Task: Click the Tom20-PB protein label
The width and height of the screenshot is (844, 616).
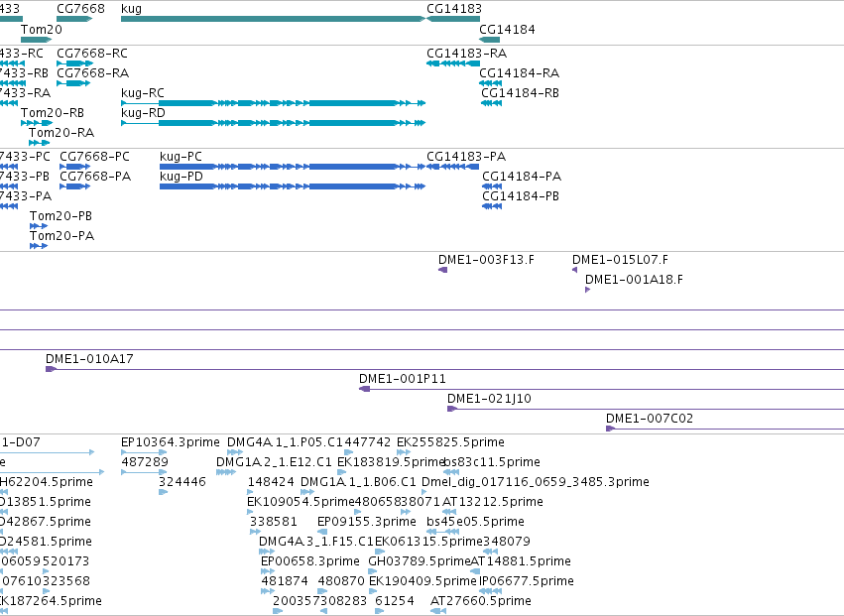Action: tap(60, 216)
